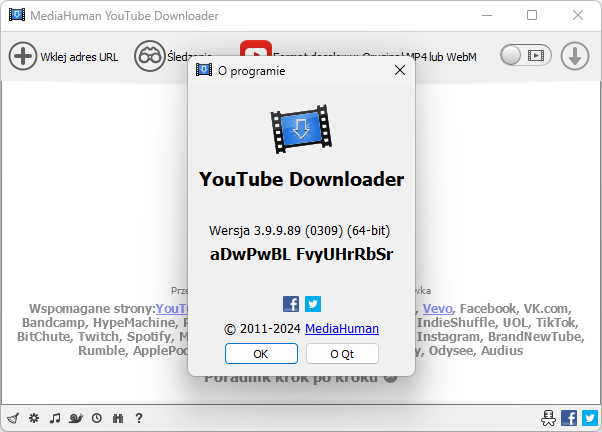This screenshot has height=432, width=602.
Task: Click the music note icon in status bar
Action: (x=55, y=418)
